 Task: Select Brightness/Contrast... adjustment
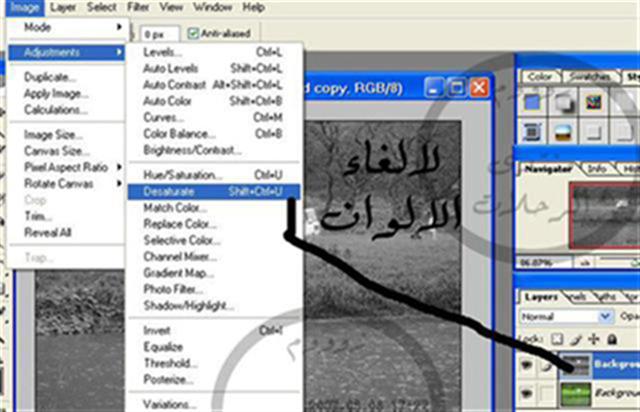point(214,150)
